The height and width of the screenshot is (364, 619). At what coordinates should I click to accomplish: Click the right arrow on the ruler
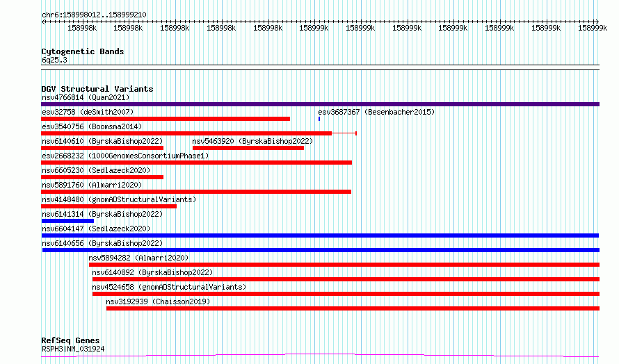click(597, 22)
